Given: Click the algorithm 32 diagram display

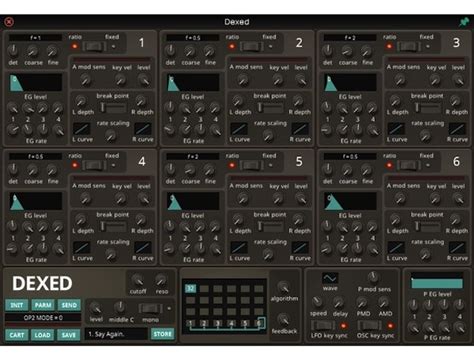Looking at the screenshot, I should pyautogui.click(x=224, y=306).
